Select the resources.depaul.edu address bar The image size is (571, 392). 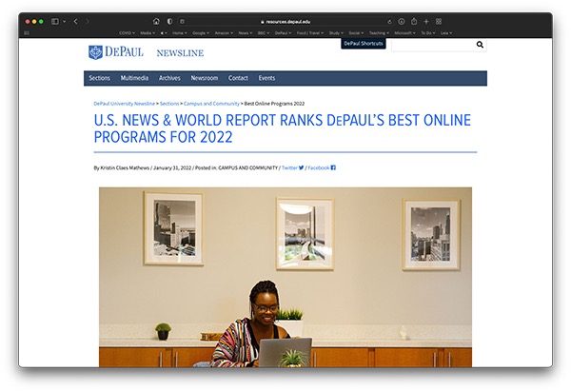[x=285, y=22]
